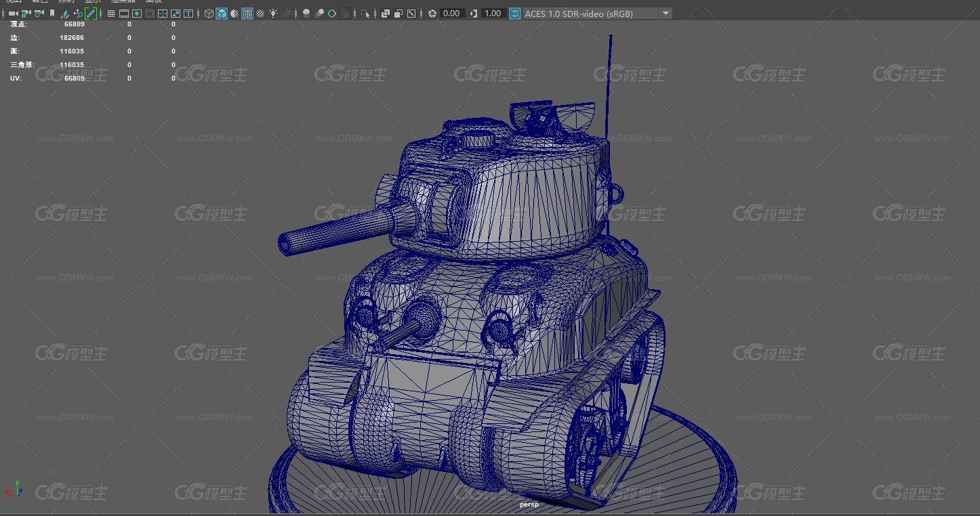Click the 三角形 heads-up label
The height and width of the screenshot is (516, 980).
pos(22,65)
